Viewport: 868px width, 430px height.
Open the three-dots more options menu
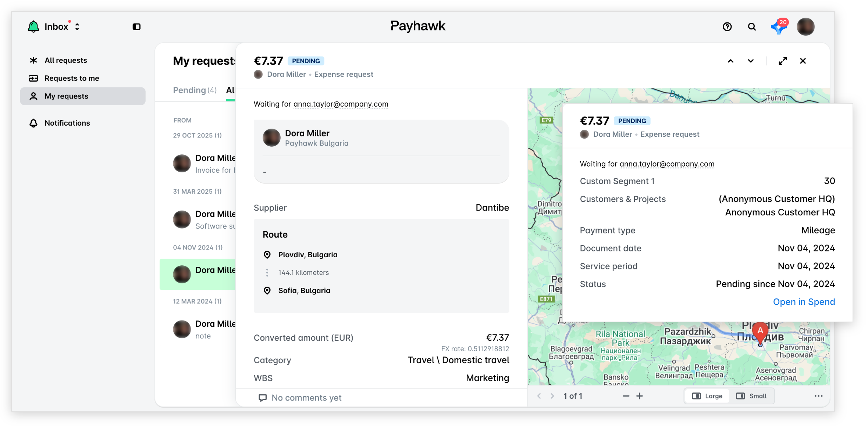(x=818, y=396)
